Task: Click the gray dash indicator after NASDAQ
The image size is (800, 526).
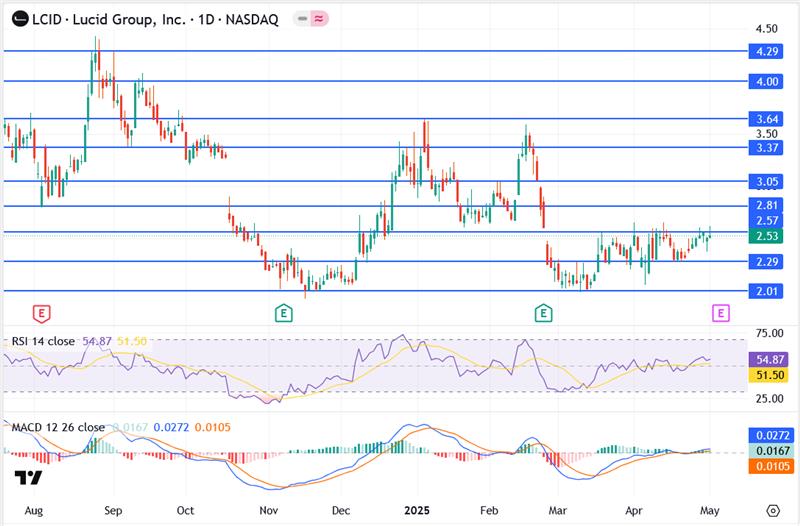Action: pyautogui.click(x=303, y=20)
